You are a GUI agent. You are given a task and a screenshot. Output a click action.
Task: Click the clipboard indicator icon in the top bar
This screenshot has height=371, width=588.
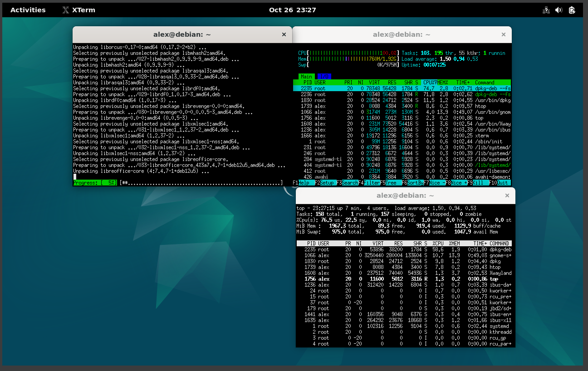pos(573,10)
